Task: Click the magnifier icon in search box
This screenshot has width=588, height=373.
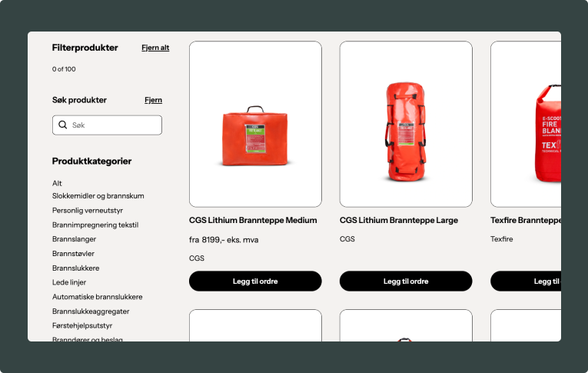Action: 62,125
